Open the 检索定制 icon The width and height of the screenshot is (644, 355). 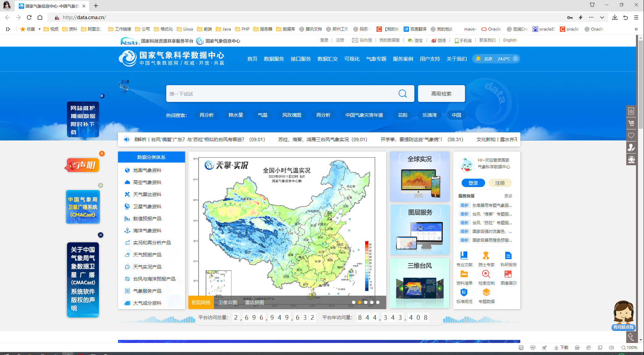click(x=486, y=274)
